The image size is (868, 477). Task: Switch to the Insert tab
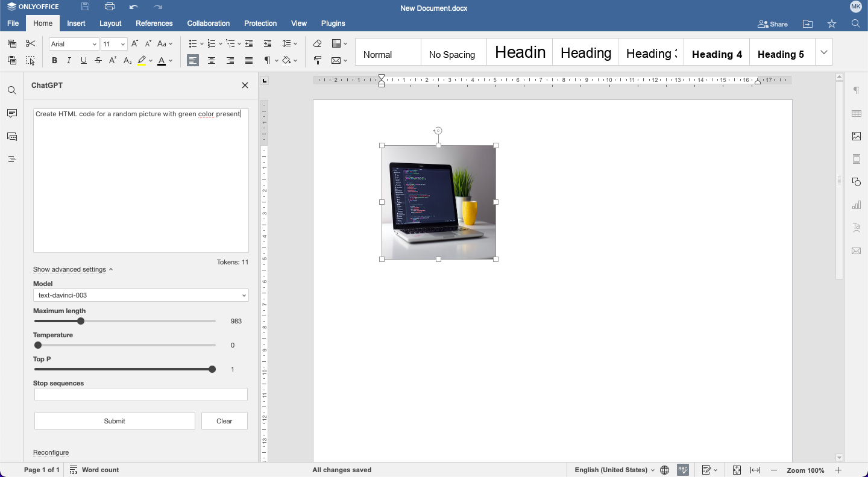76,23
